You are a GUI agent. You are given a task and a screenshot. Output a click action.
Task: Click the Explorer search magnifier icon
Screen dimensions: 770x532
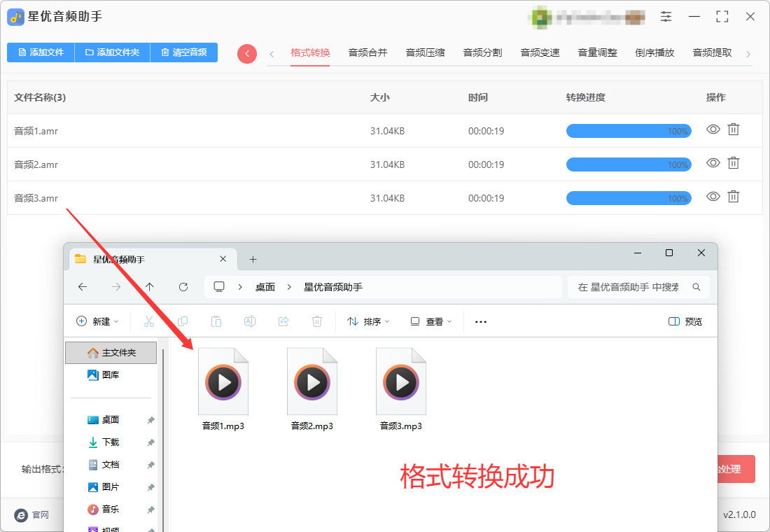[x=696, y=287]
